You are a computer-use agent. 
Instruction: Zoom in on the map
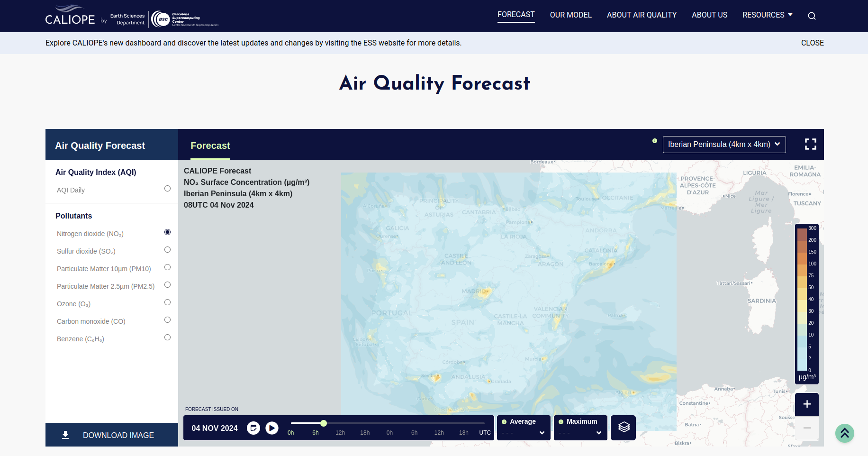(807, 404)
